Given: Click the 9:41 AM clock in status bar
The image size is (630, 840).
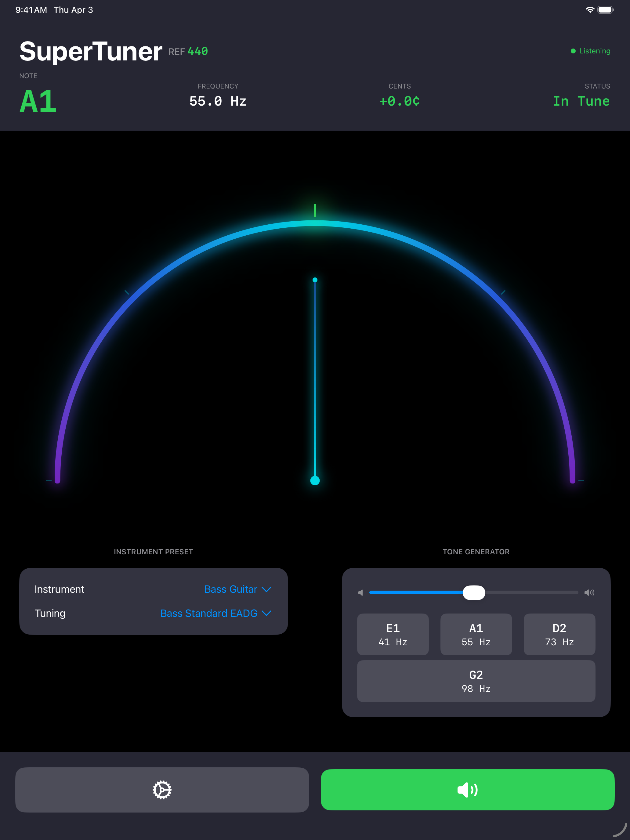Looking at the screenshot, I should click(31, 10).
